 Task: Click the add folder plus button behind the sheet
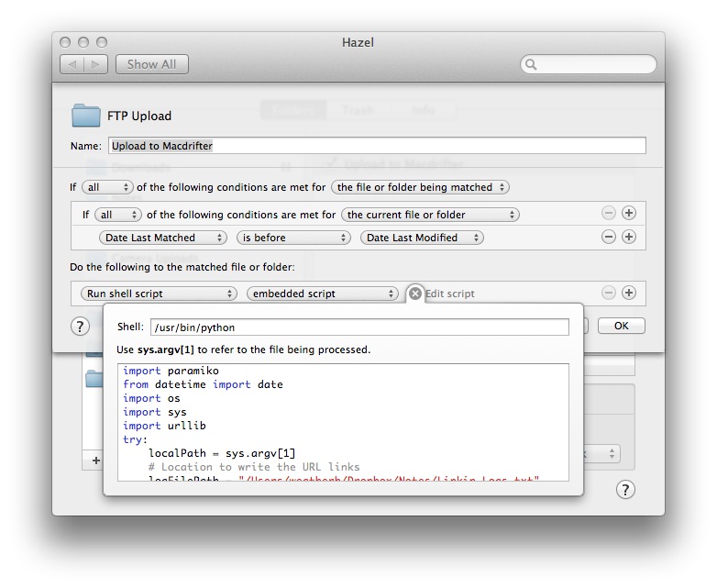pos(95,460)
